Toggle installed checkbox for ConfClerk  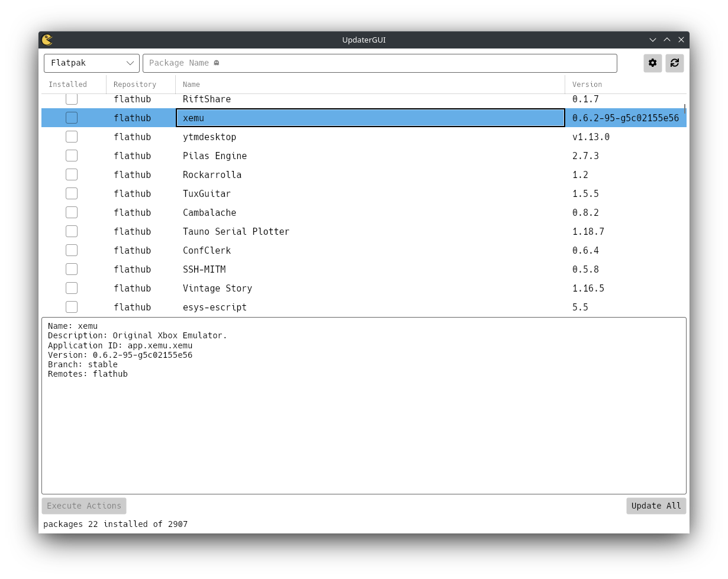[72, 250]
